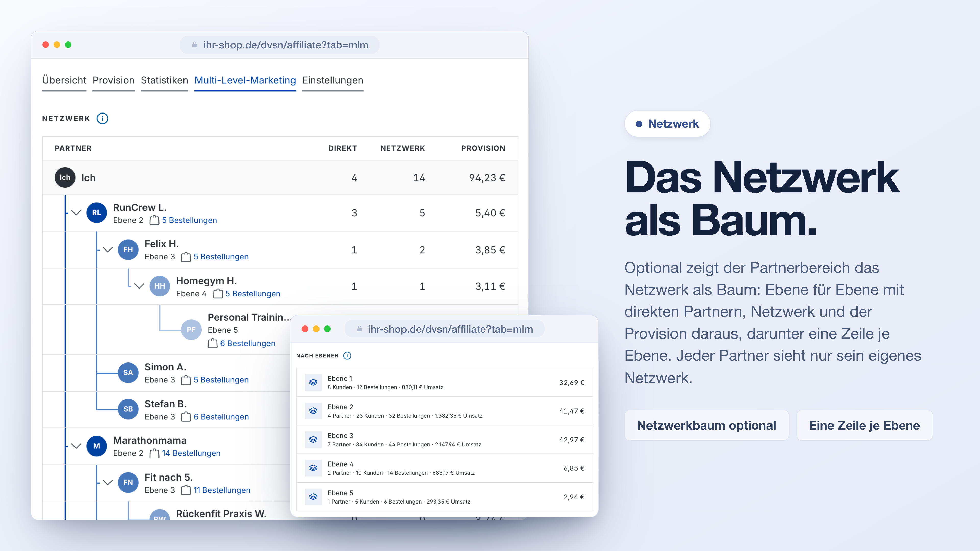Click the Netzwerk pill badge
The image size is (980, 551).
click(x=667, y=123)
